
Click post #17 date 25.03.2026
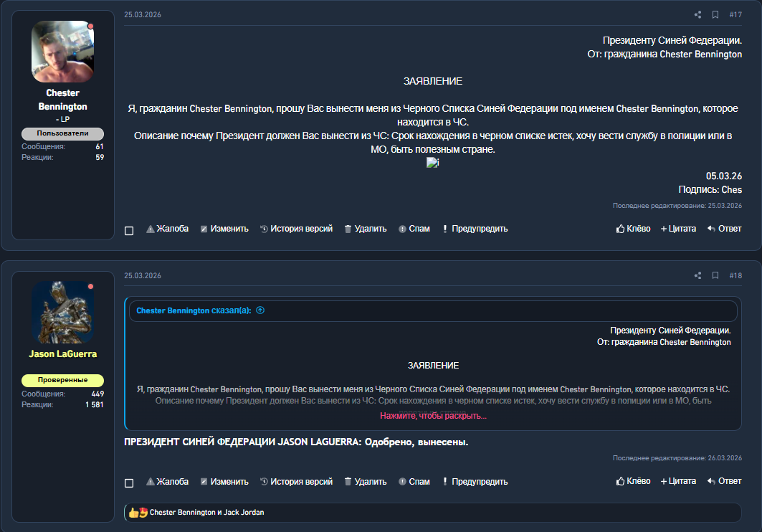tap(143, 14)
